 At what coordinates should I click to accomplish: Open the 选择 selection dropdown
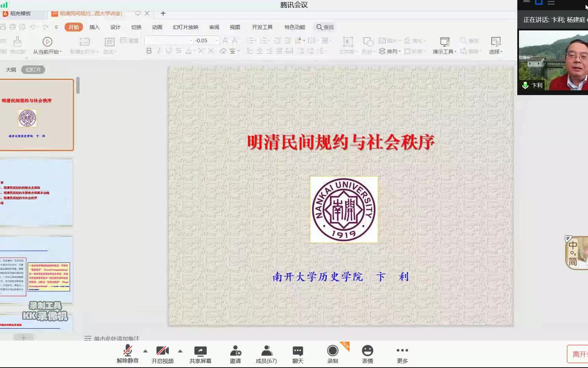(496, 45)
